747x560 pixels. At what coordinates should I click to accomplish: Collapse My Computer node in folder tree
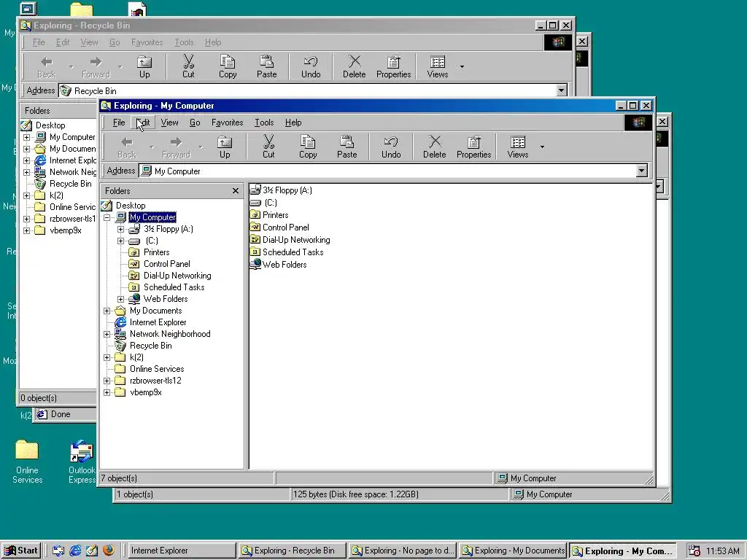point(107,217)
